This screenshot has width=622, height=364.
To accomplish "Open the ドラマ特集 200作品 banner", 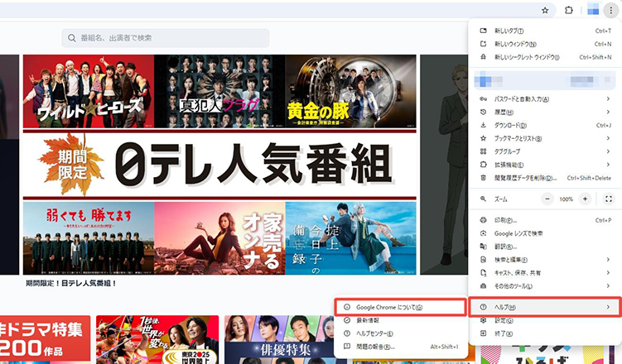I will (46, 339).
